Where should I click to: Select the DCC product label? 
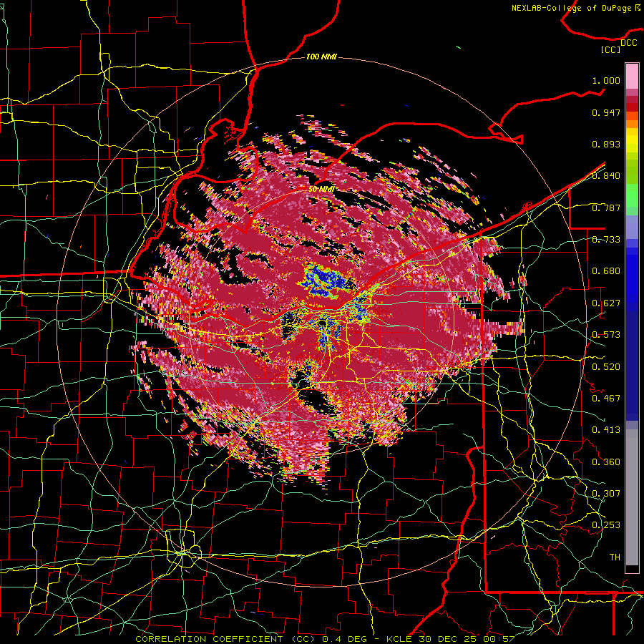click(x=628, y=42)
